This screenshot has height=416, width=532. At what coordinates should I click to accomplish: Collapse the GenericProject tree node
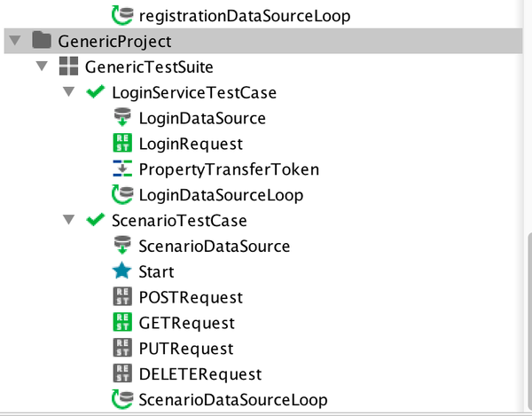(12, 41)
